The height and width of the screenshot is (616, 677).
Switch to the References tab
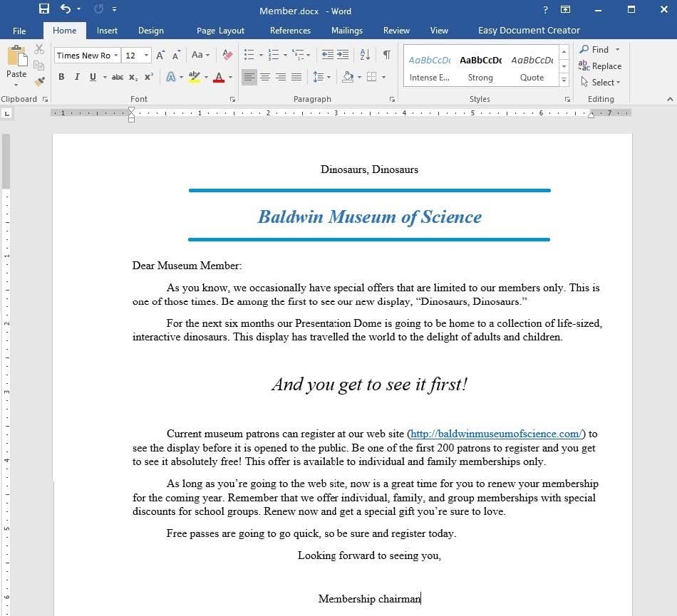(x=290, y=31)
